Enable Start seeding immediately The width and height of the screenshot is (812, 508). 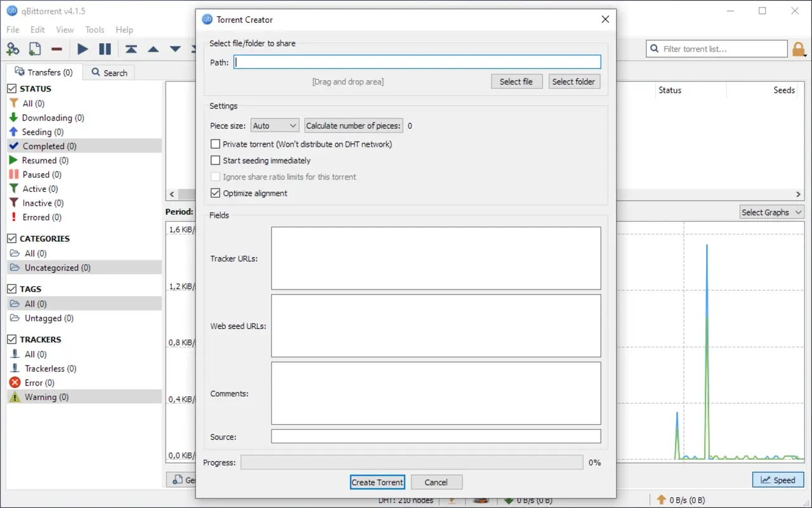click(x=215, y=160)
